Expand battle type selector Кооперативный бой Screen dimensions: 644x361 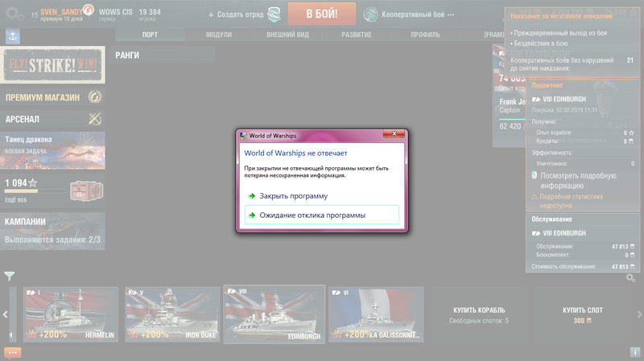(411, 14)
